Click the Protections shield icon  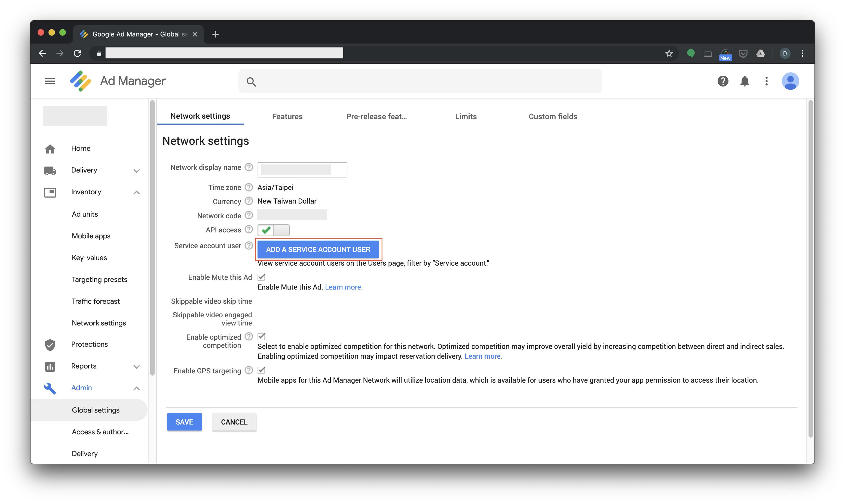(x=50, y=345)
